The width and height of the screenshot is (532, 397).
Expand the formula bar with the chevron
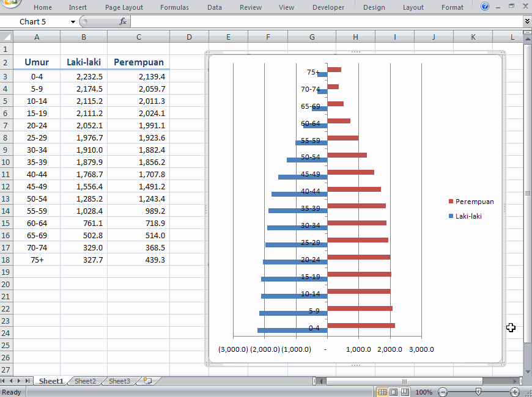tap(526, 20)
